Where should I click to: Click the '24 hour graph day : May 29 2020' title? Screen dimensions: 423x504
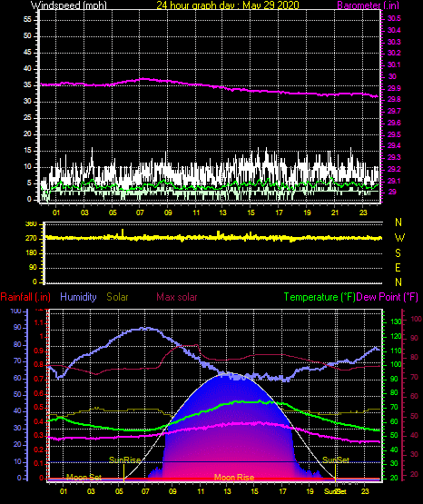pos(228,5)
